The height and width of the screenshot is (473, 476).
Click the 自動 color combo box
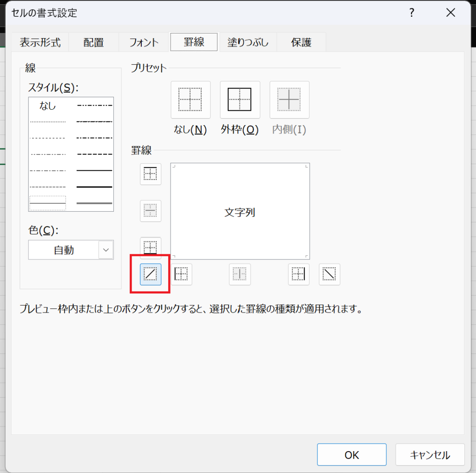coord(64,250)
